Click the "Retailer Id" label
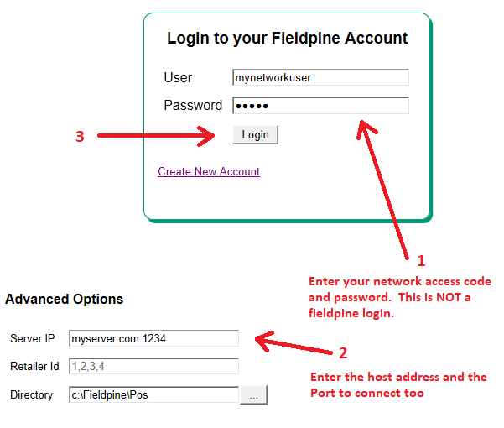This screenshot has height=428, width=504. [x=34, y=367]
